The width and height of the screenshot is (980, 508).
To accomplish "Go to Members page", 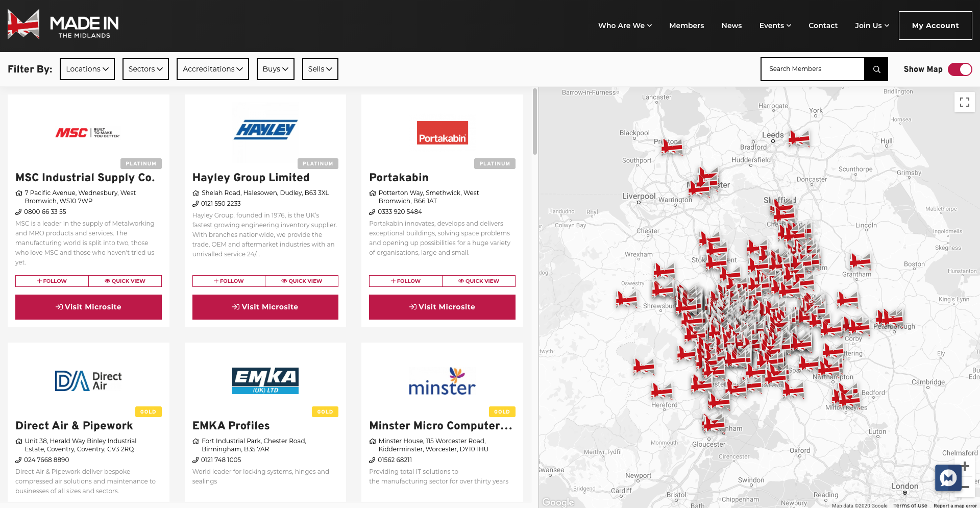I will click(687, 26).
